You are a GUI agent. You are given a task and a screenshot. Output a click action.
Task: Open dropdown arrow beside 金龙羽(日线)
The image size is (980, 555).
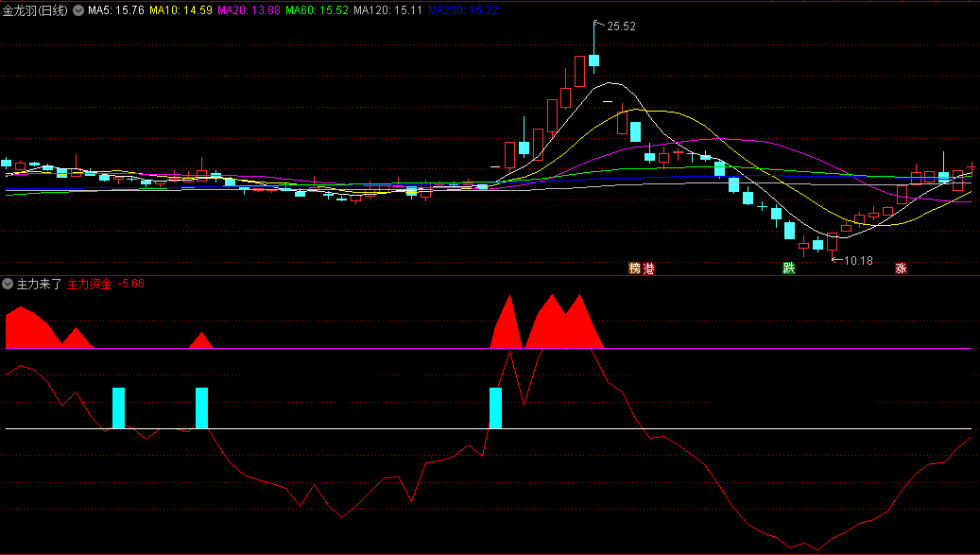pyautogui.click(x=77, y=10)
